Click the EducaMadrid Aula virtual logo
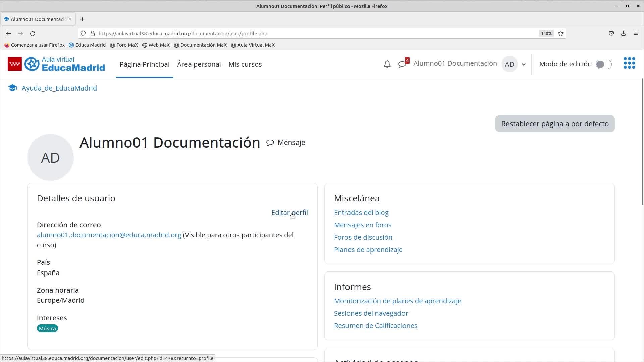This screenshot has width=644, height=362. pos(56,64)
